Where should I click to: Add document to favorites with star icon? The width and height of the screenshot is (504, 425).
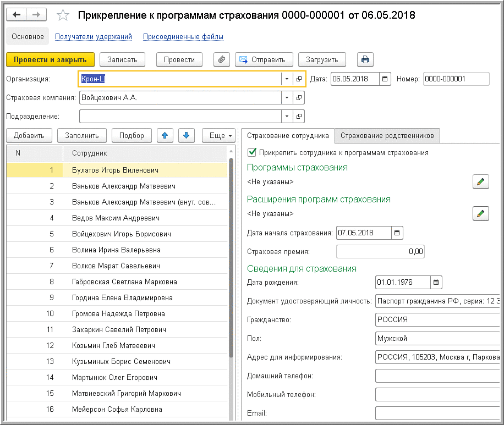coord(63,15)
